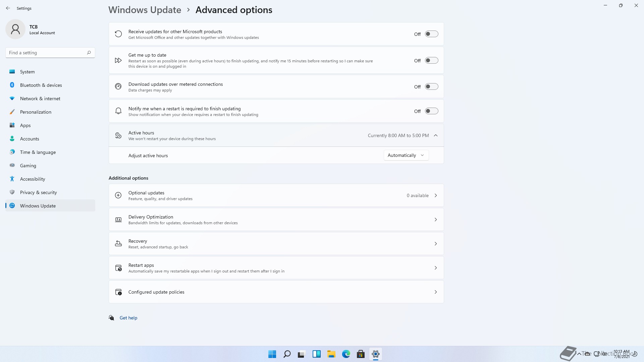Screen dimensions: 644x362
Task: Open taskbar Search
Action: 287,354
